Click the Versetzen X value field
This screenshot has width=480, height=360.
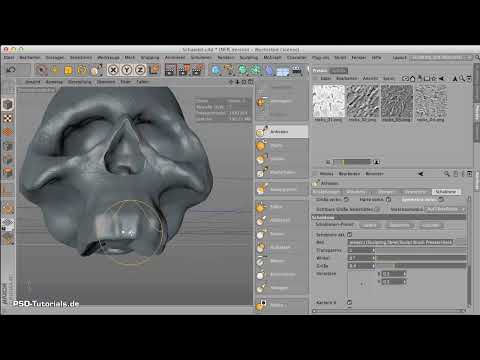[x=393, y=274]
